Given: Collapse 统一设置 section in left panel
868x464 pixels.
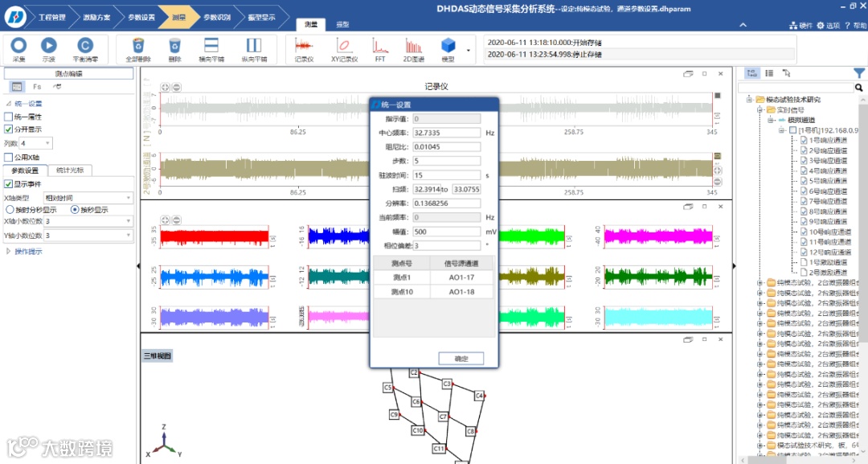Looking at the screenshot, I should pyautogui.click(x=8, y=104).
